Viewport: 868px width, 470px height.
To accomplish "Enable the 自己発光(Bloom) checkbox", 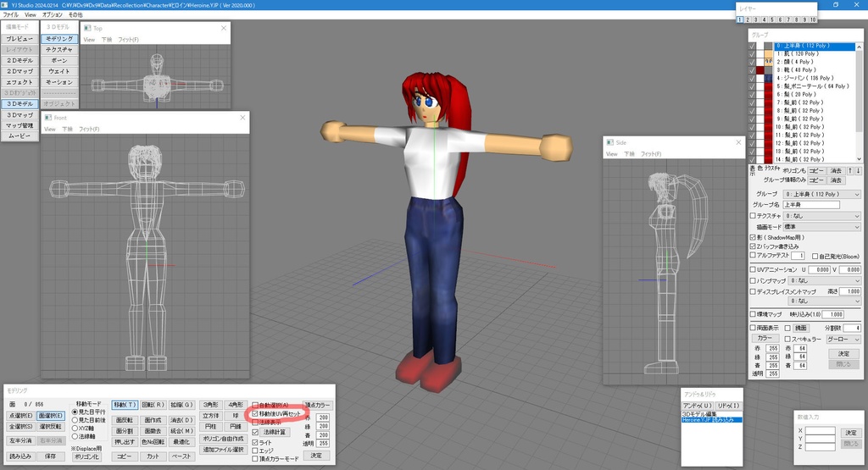I will click(815, 256).
